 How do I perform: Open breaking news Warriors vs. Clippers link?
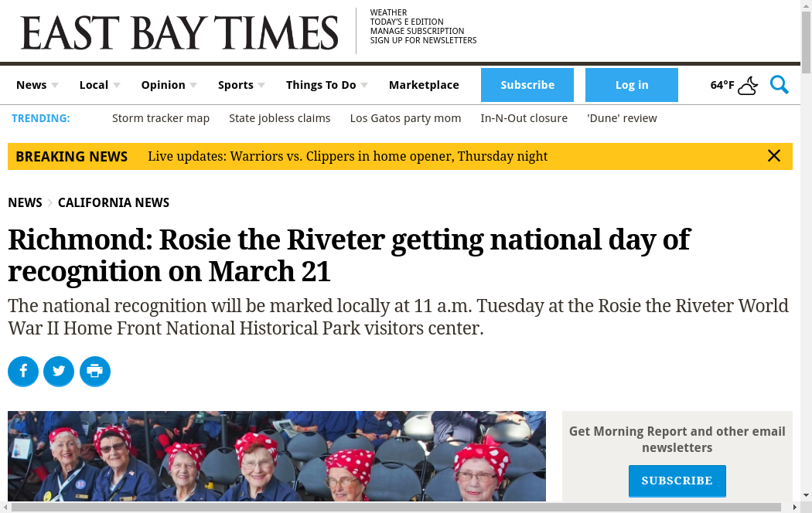[347, 156]
